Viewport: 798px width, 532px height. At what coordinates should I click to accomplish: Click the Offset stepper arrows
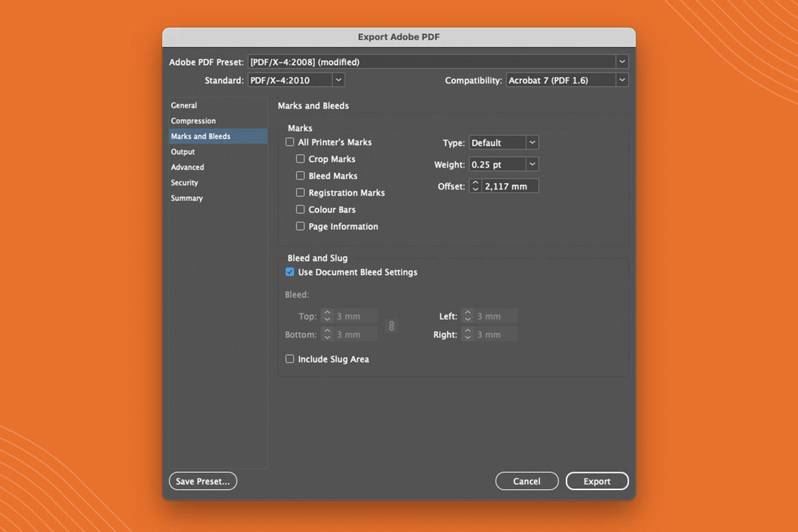tap(475, 186)
